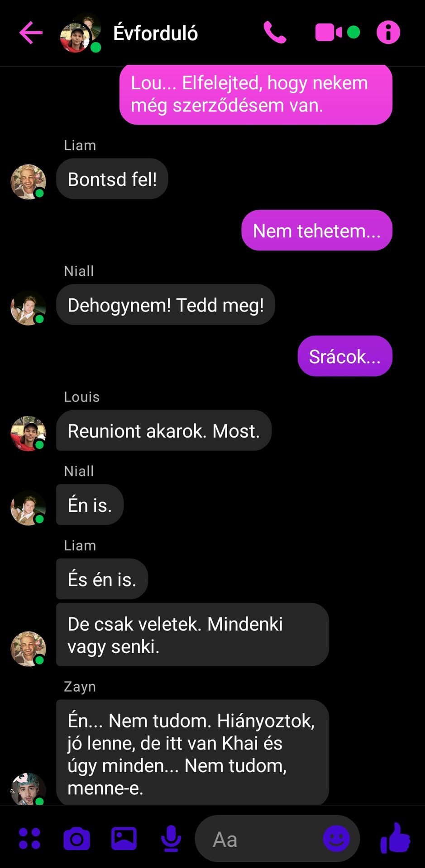425x868 pixels.
Task: Start a voice call with the phone icon
Action: pyautogui.click(x=275, y=33)
